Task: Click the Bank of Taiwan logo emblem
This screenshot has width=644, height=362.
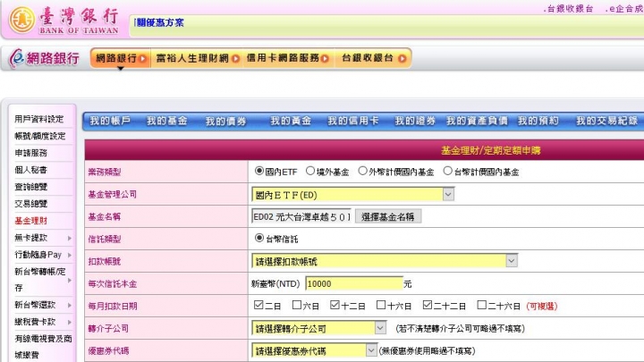Action: pos(22,20)
